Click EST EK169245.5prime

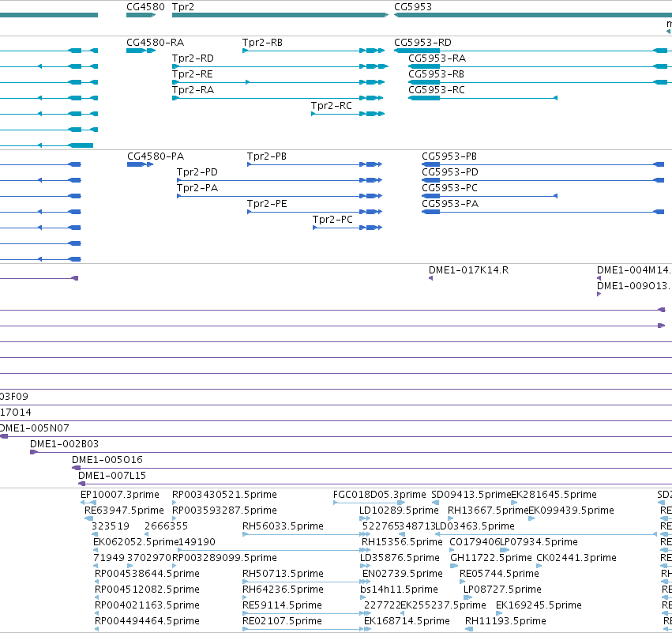coord(539,606)
